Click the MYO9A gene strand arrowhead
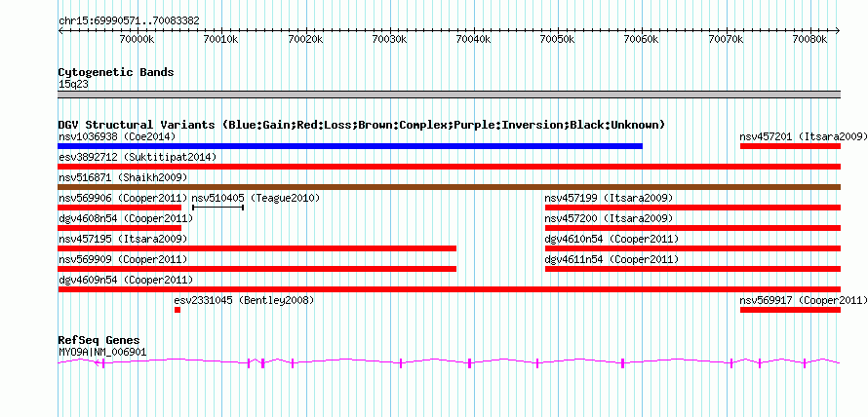 [x=98, y=362]
